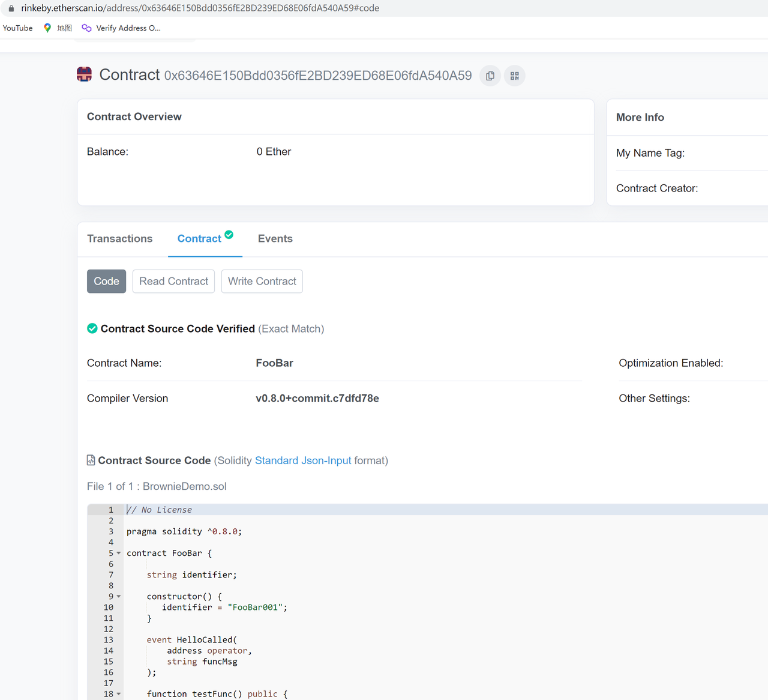Click the File 1 of 1 : BrownieDemo.sol label
The width and height of the screenshot is (768, 700).
[157, 486]
